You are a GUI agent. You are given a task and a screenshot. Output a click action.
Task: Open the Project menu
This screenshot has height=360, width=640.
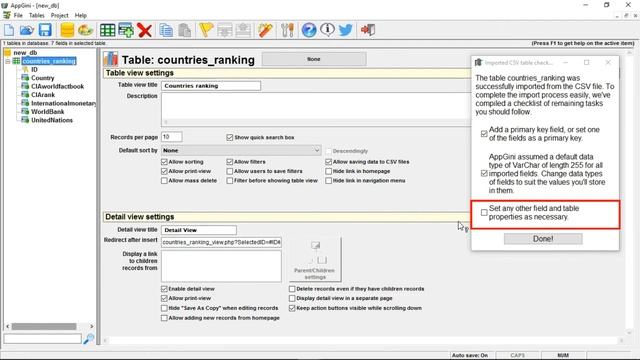[60, 15]
